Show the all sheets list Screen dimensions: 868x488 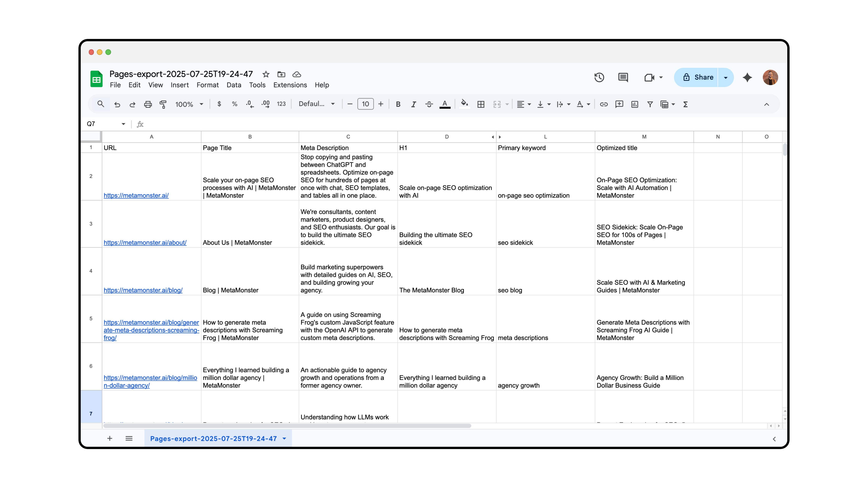[129, 438]
